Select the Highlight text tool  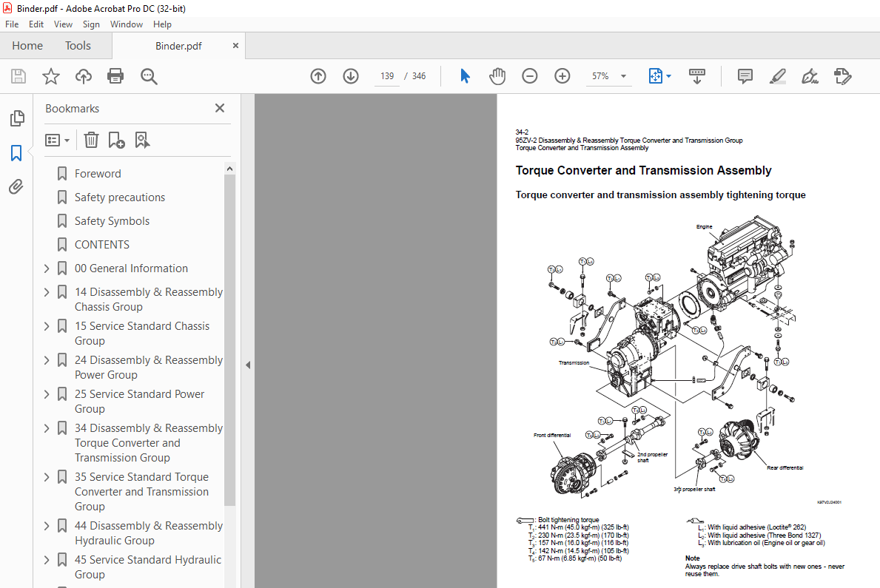777,76
